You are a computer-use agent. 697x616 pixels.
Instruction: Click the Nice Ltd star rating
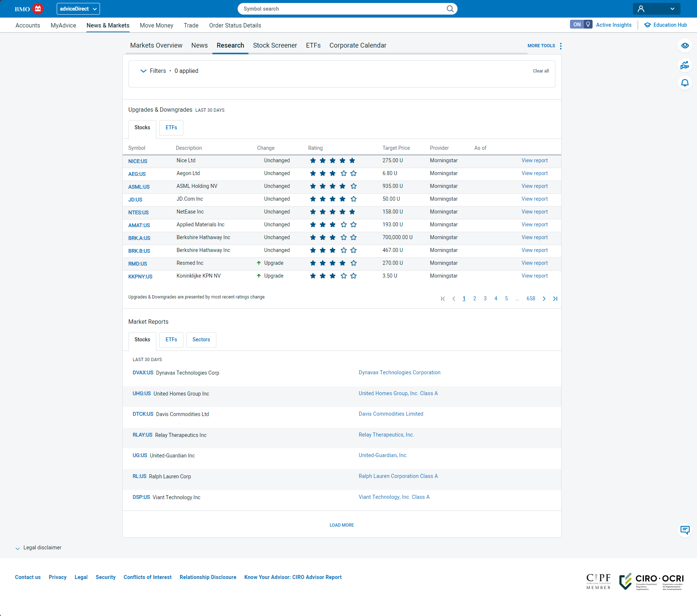(332, 161)
